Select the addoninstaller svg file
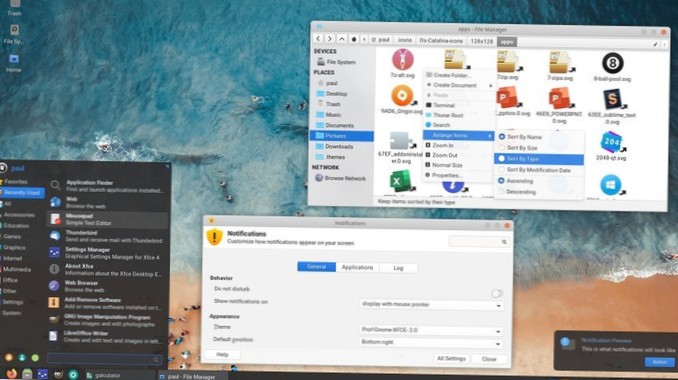678x380 pixels. [400, 141]
